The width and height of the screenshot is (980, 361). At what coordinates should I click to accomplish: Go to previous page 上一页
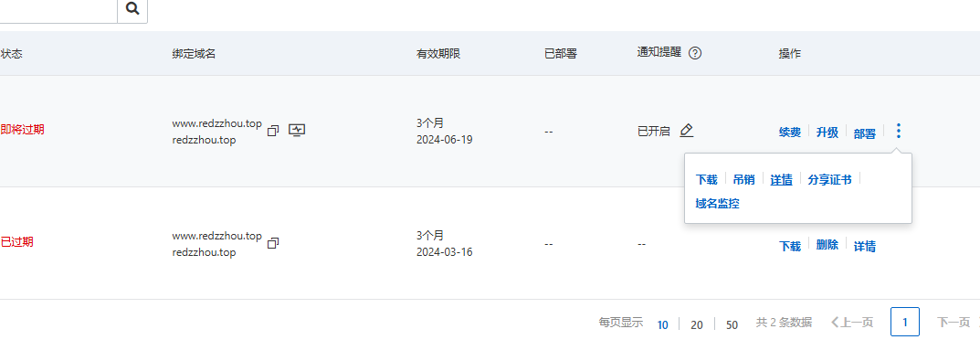[852, 323]
